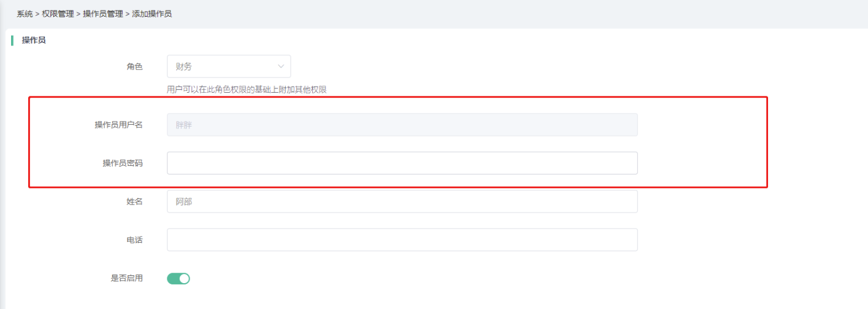Click the 添加操作员 breadcrumb item
The height and width of the screenshot is (309, 868).
[152, 14]
